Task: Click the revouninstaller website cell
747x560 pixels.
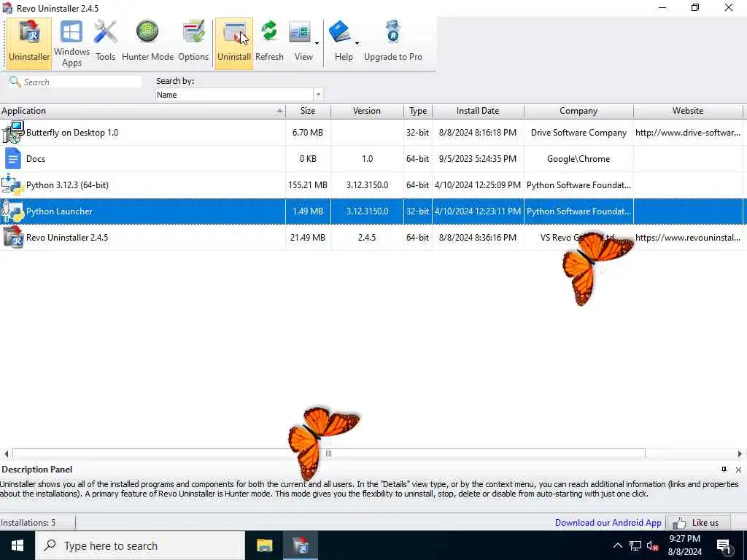Action: (x=688, y=237)
